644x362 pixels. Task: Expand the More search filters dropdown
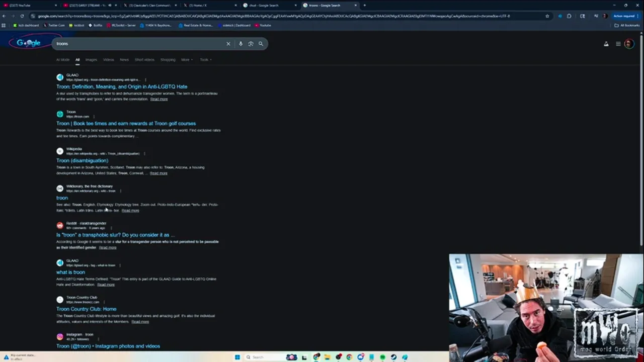tap(187, 60)
